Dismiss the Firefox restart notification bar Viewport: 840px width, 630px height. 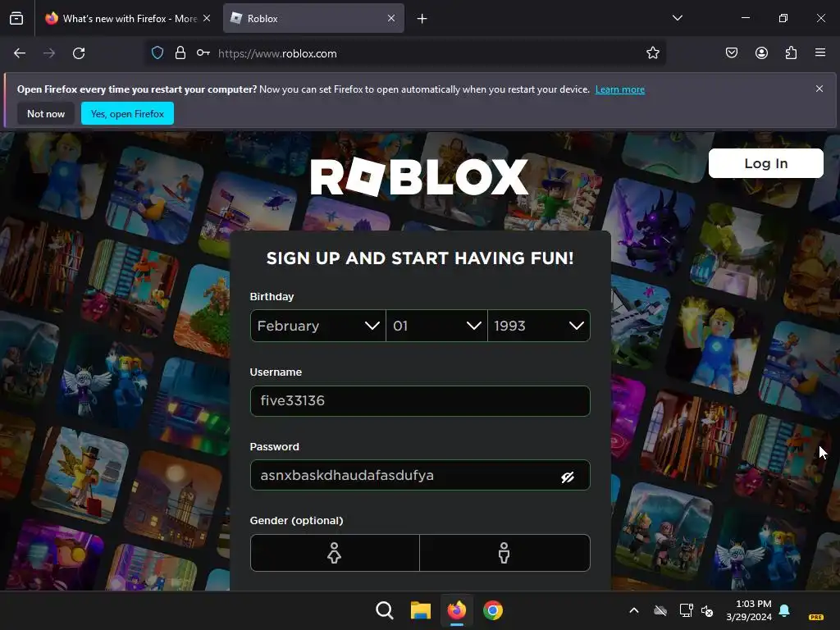click(x=819, y=89)
